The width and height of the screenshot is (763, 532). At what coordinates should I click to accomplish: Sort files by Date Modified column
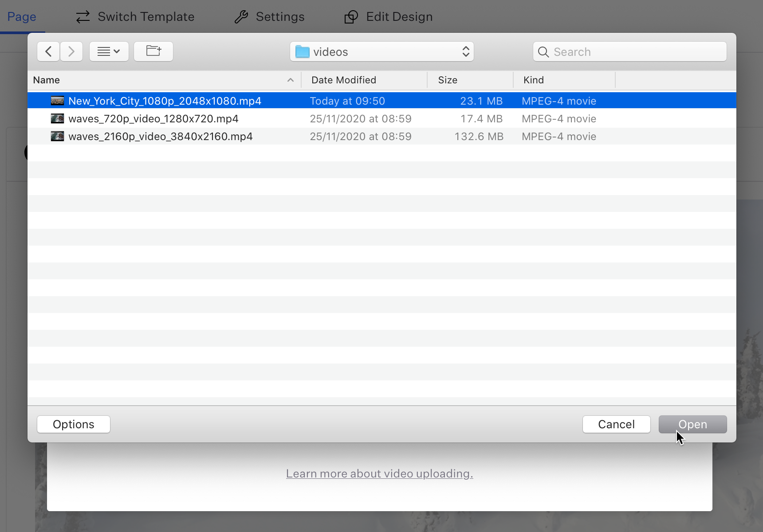point(364,80)
